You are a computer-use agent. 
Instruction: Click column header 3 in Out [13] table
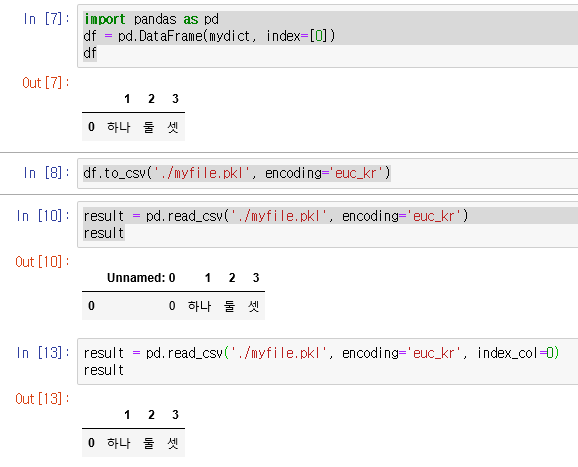[x=175, y=415]
